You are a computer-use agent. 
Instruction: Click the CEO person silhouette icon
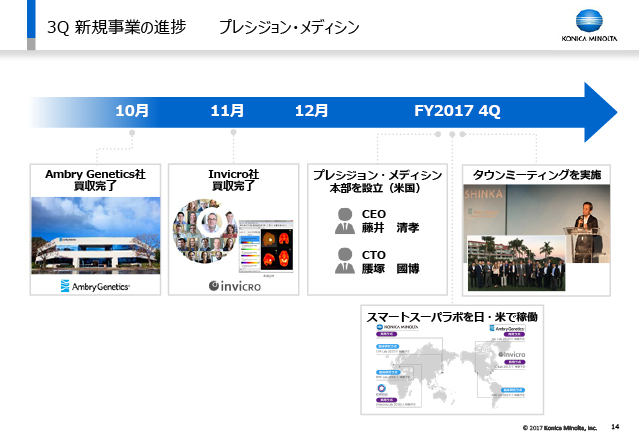pyautogui.click(x=345, y=221)
